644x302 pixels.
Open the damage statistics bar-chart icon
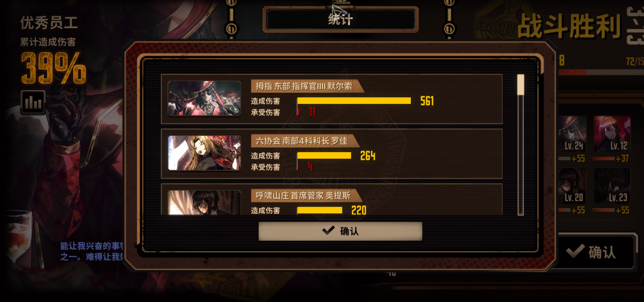(x=33, y=102)
